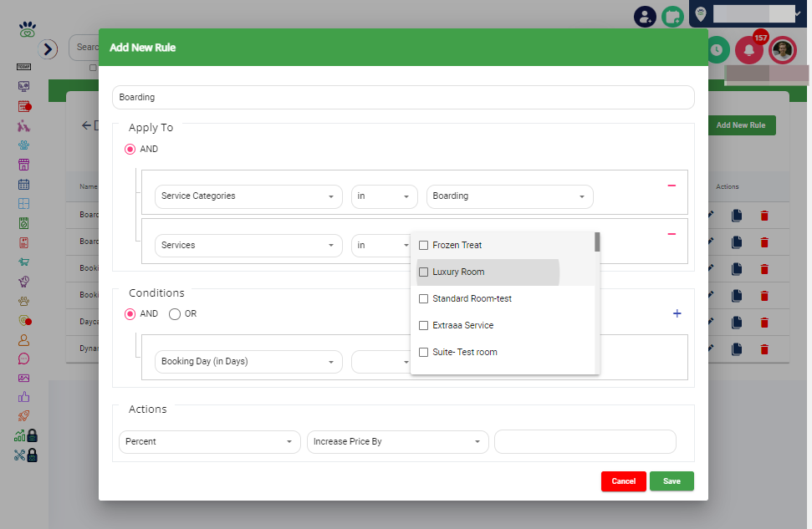Open the purple image gallery sidebar icon
This screenshot has width=812, height=529.
(23, 379)
